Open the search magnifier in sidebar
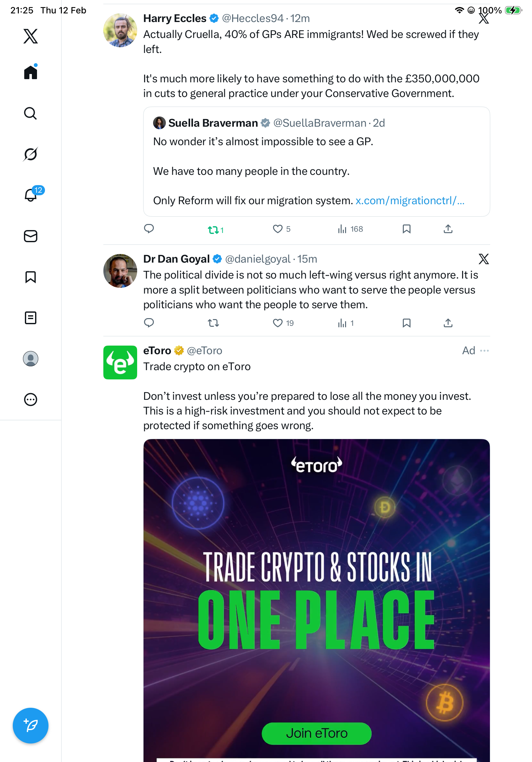The image size is (532, 762). pos(31,114)
